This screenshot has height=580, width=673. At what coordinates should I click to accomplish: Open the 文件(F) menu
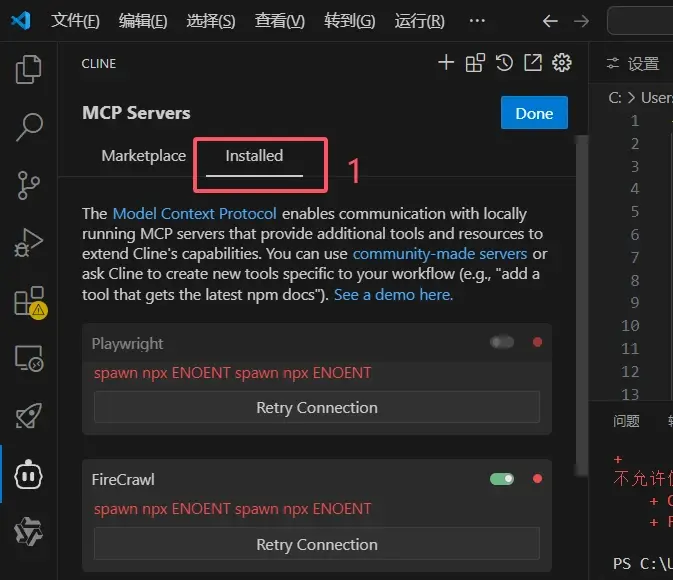(x=75, y=21)
